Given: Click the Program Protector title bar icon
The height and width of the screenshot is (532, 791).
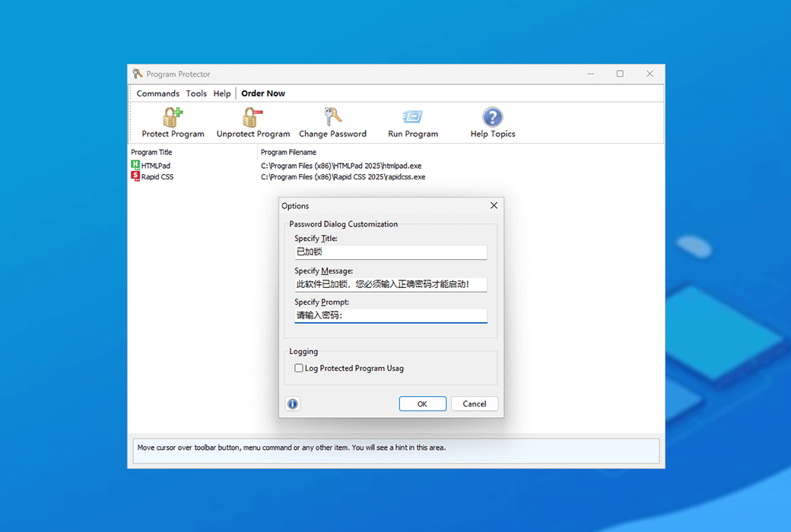Looking at the screenshot, I should click(138, 74).
